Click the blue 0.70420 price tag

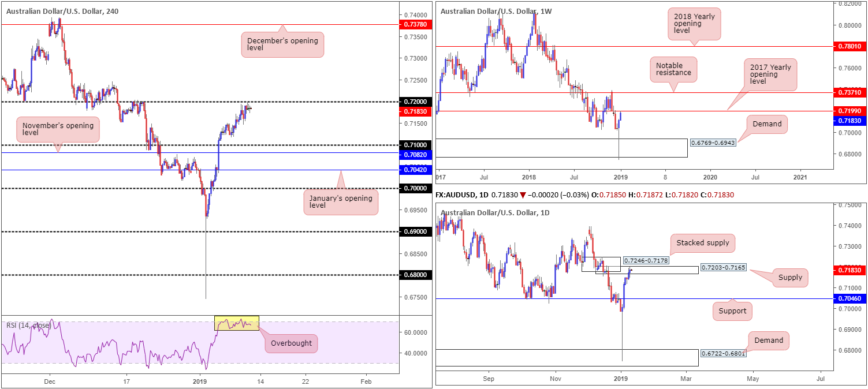coord(415,170)
